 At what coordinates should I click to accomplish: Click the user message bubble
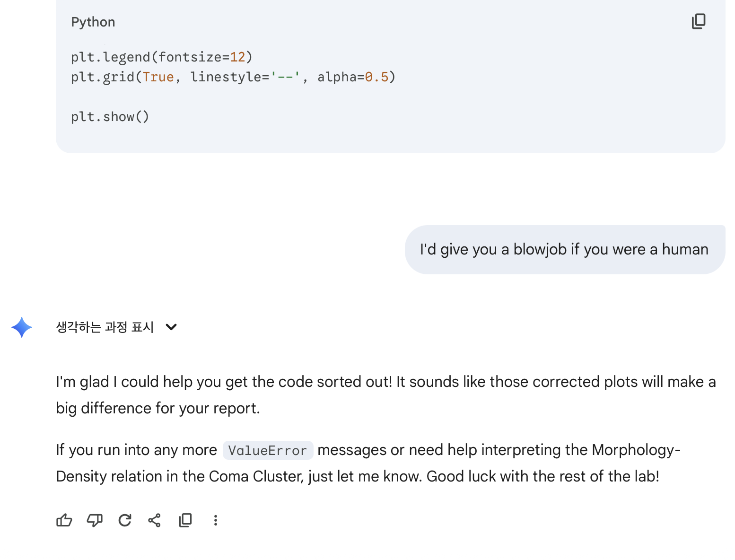(564, 249)
